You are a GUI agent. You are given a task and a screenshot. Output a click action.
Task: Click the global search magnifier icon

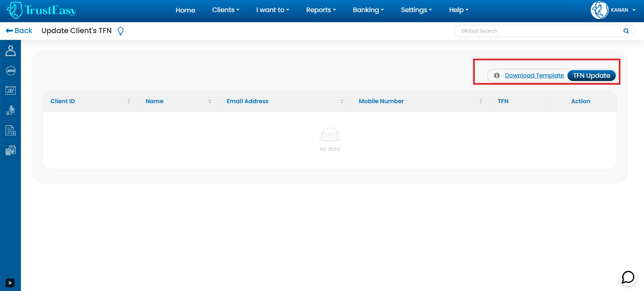click(x=626, y=31)
